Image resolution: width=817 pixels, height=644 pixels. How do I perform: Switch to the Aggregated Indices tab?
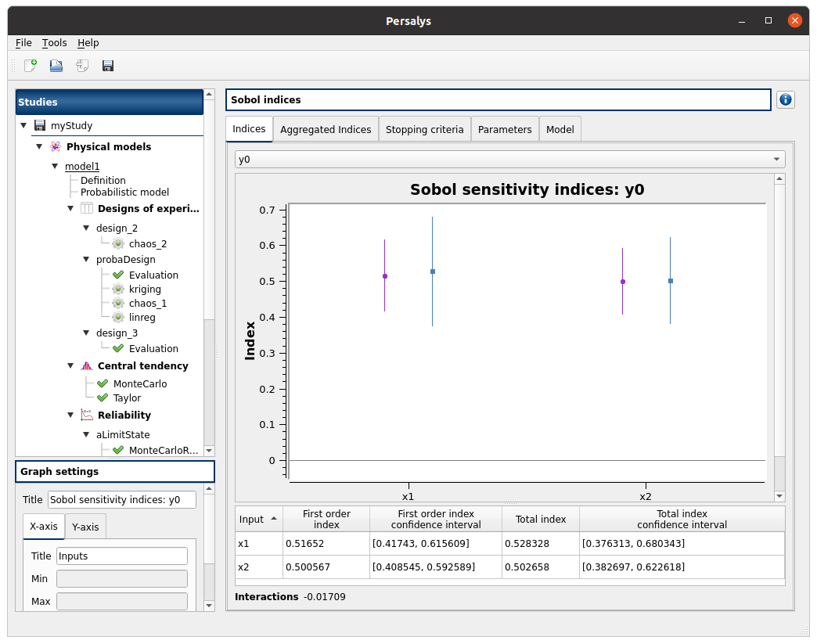coord(326,129)
